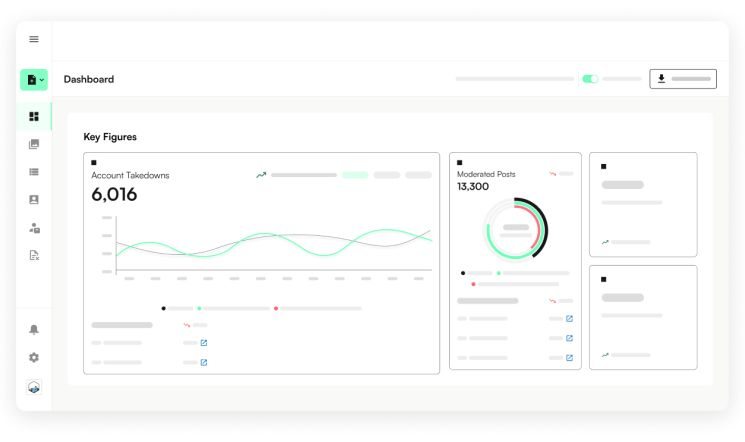Open the hamburger menu in sidebar
Viewport: 745px width, 442px height.
(34, 39)
